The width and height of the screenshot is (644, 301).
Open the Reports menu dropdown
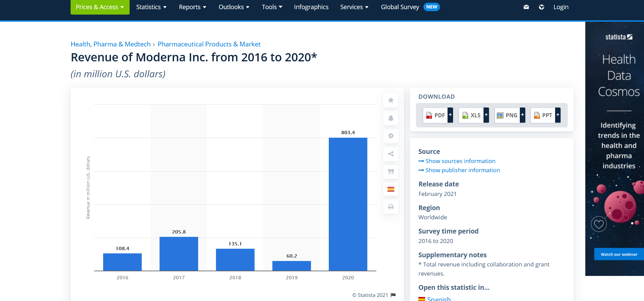click(192, 7)
